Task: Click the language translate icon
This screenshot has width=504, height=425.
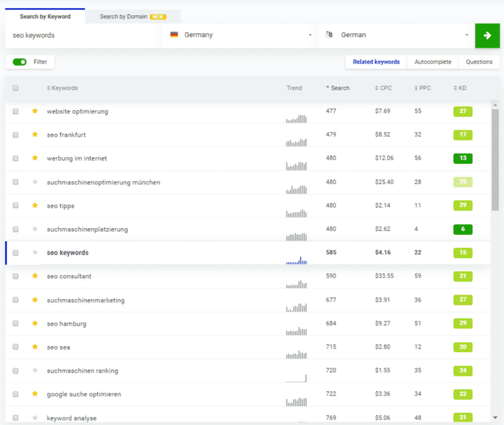Action: pyautogui.click(x=329, y=34)
